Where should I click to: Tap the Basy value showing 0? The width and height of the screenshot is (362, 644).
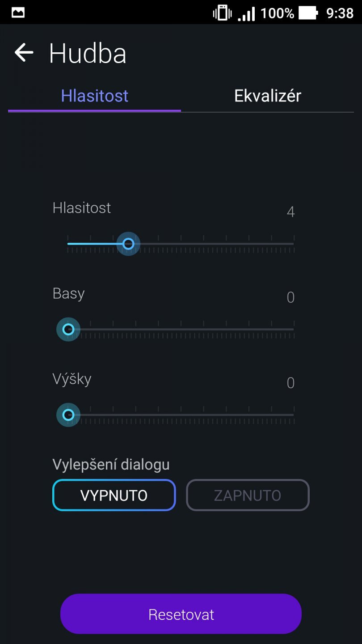tap(290, 297)
